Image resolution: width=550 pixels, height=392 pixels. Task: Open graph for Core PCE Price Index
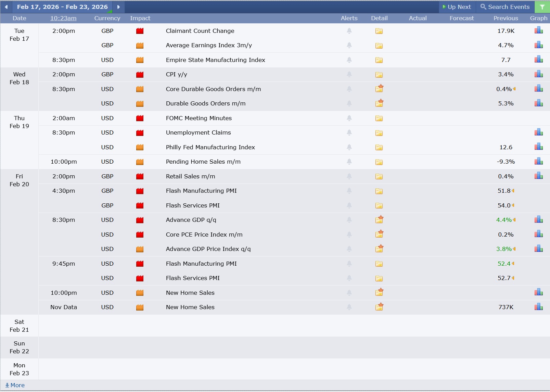click(x=539, y=234)
